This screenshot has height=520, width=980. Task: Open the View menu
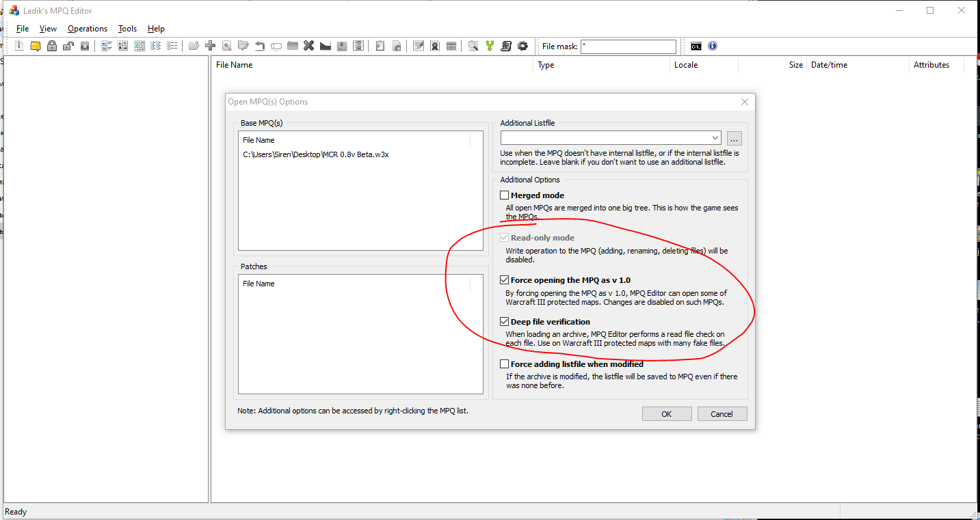pyautogui.click(x=48, y=29)
